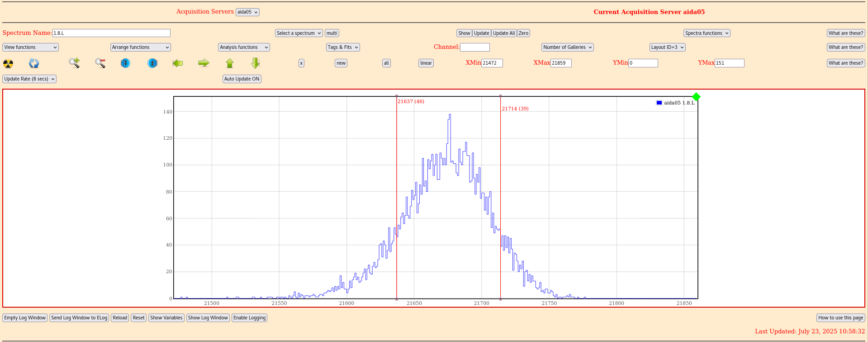Toggle the Auto Update ON button

242,79
